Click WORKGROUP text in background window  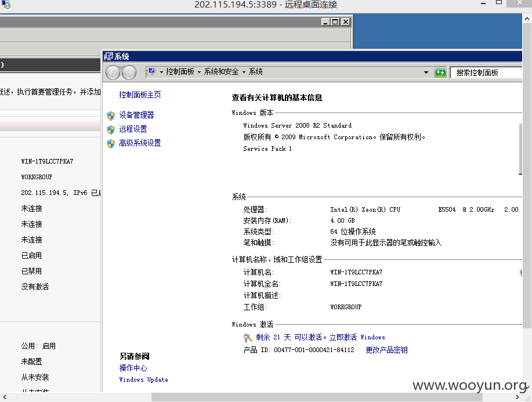click(37, 177)
